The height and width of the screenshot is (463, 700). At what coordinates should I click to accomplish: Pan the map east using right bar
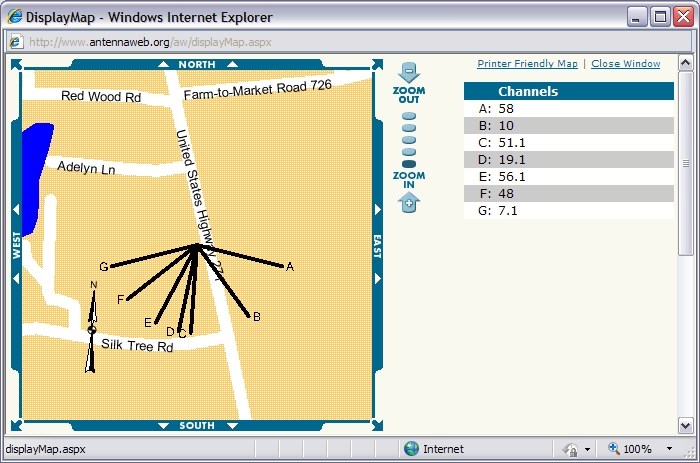pyautogui.click(x=377, y=245)
